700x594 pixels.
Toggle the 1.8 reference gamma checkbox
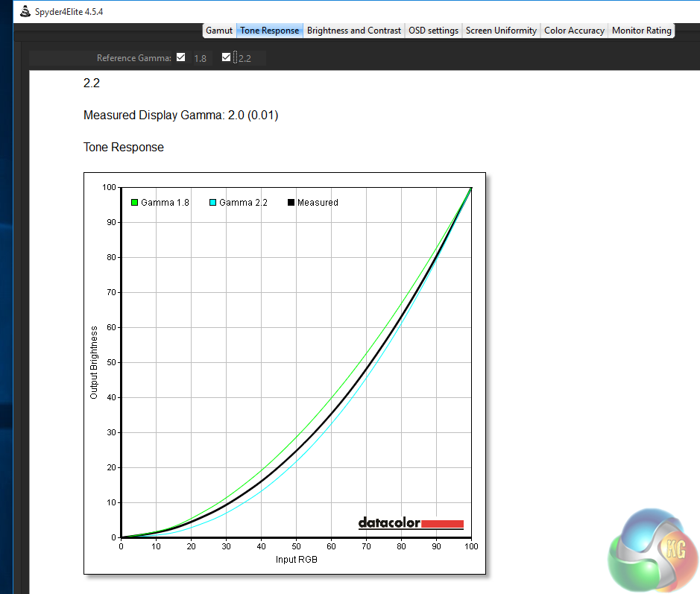[180, 57]
